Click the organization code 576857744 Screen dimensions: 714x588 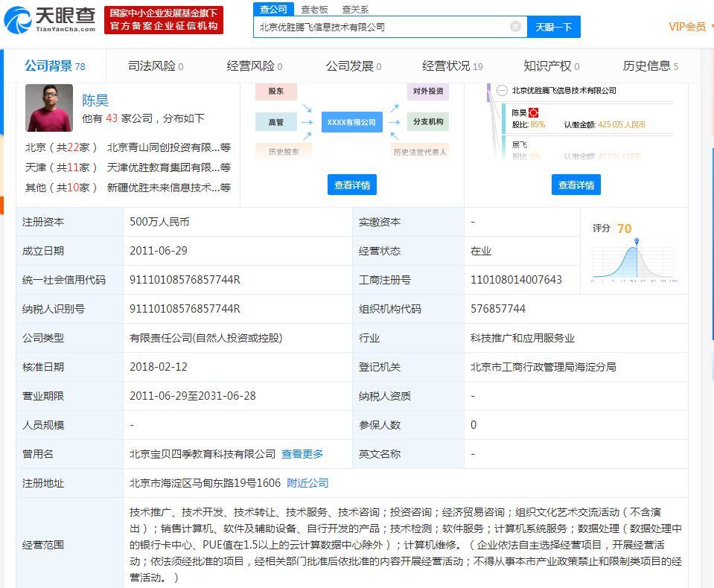[x=497, y=309]
